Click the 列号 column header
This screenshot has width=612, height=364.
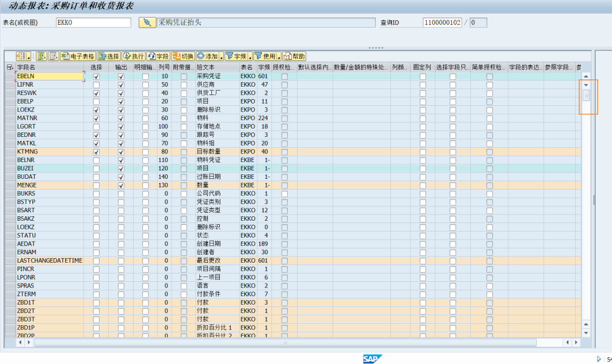[164, 67]
